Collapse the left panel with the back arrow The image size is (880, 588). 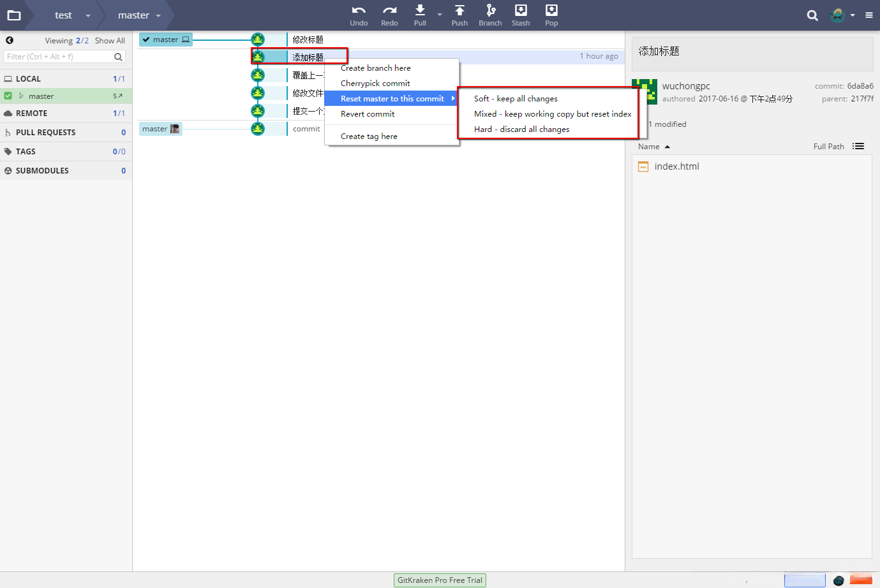pos(10,40)
